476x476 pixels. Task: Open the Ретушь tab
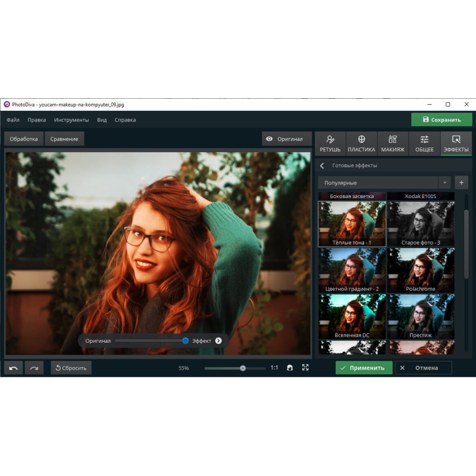pyautogui.click(x=330, y=143)
